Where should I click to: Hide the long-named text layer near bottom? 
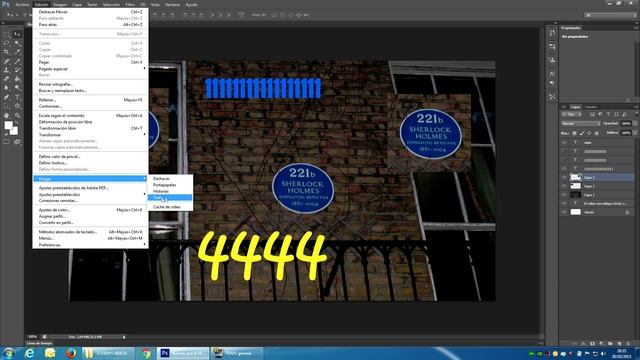click(564, 203)
